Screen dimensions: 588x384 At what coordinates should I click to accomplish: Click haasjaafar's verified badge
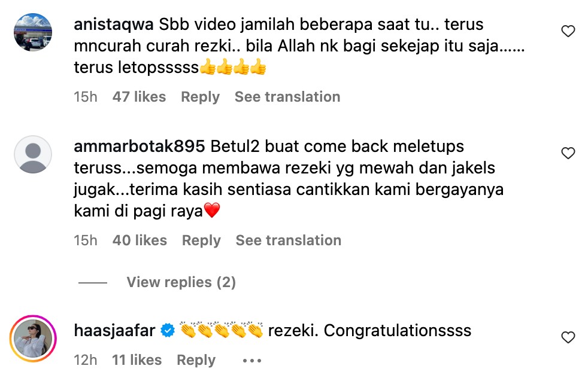[168, 330]
